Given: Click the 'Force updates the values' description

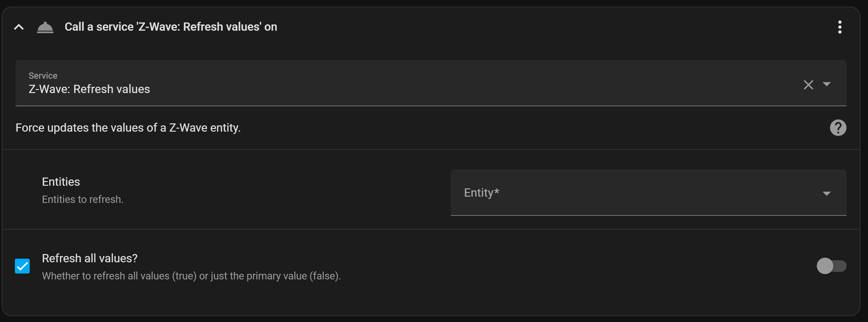Looking at the screenshot, I should [x=128, y=128].
